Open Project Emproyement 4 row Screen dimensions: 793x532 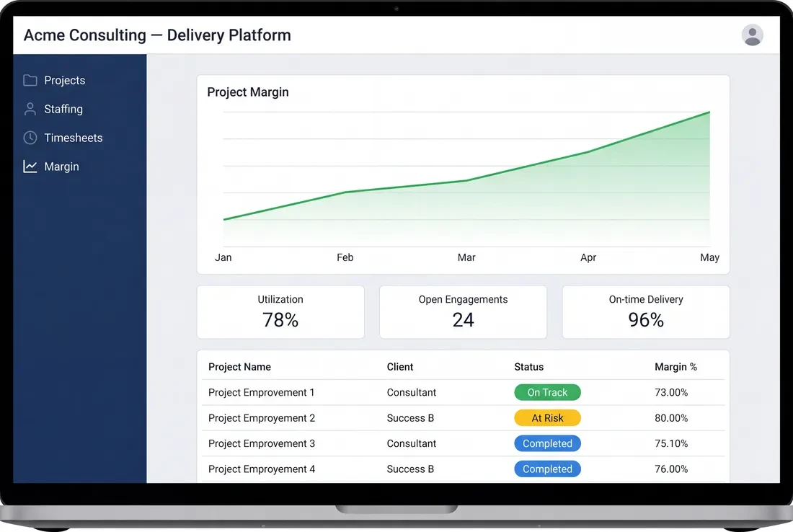464,469
